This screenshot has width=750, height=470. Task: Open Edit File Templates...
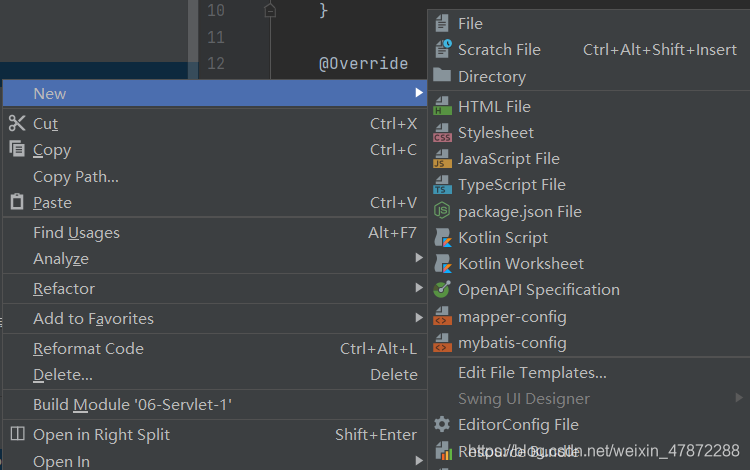click(589, 373)
